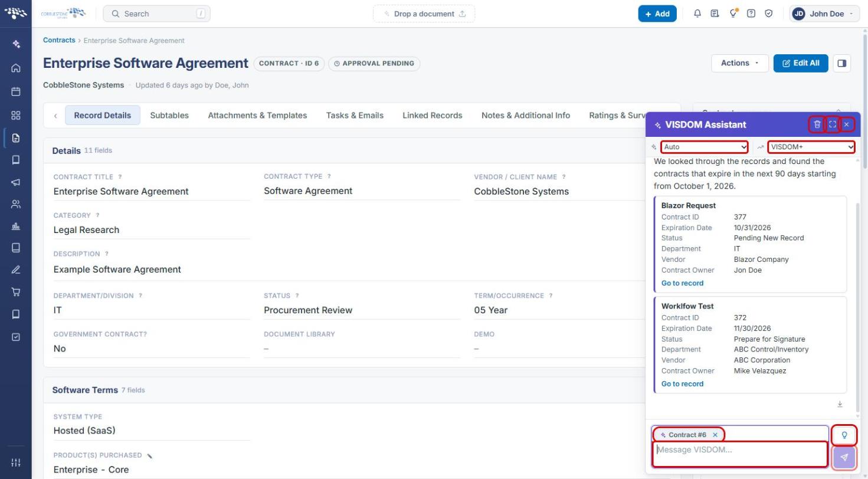Viewport: 868px width, 479px height.
Task: Remove the Contract #6 context chip
Action: [715, 435]
